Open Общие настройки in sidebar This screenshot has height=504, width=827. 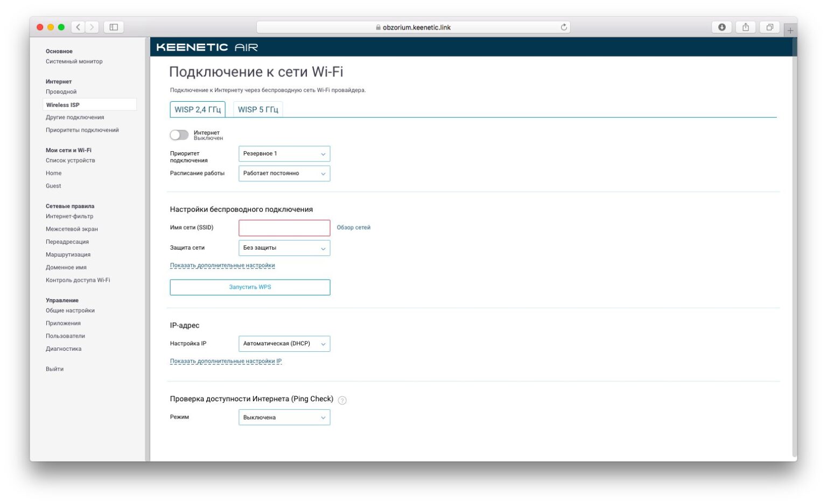pyautogui.click(x=70, y=310)
